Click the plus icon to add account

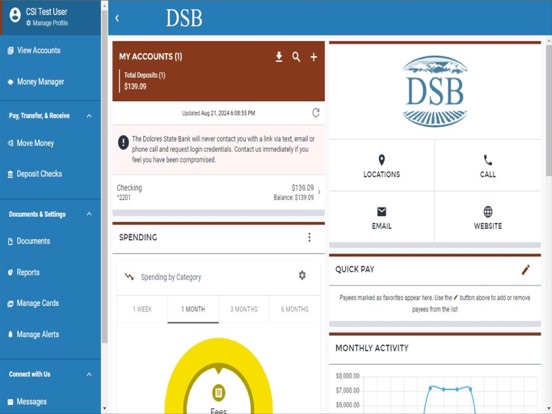click(314, 57)
